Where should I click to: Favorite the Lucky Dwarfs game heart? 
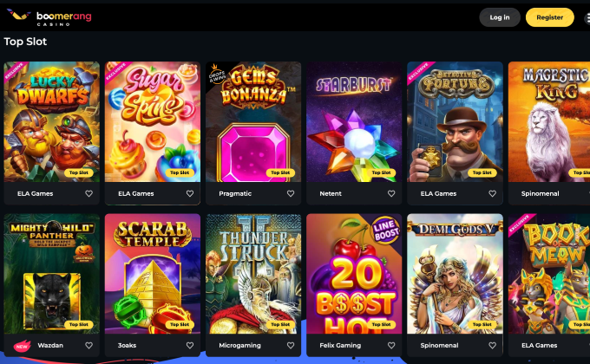click(x=88, y=193)
